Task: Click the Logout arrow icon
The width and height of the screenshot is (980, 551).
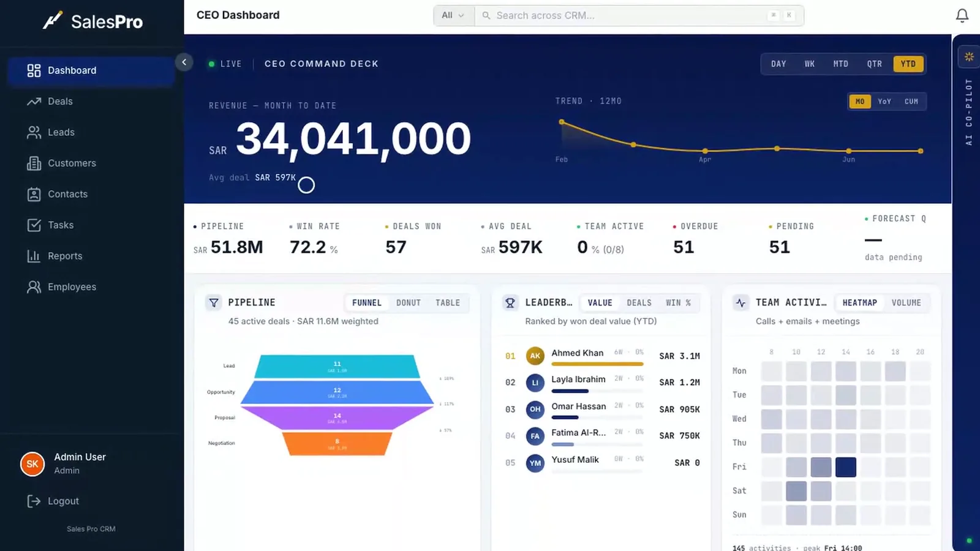Action: pyautogui.click(x=34, y=501)
